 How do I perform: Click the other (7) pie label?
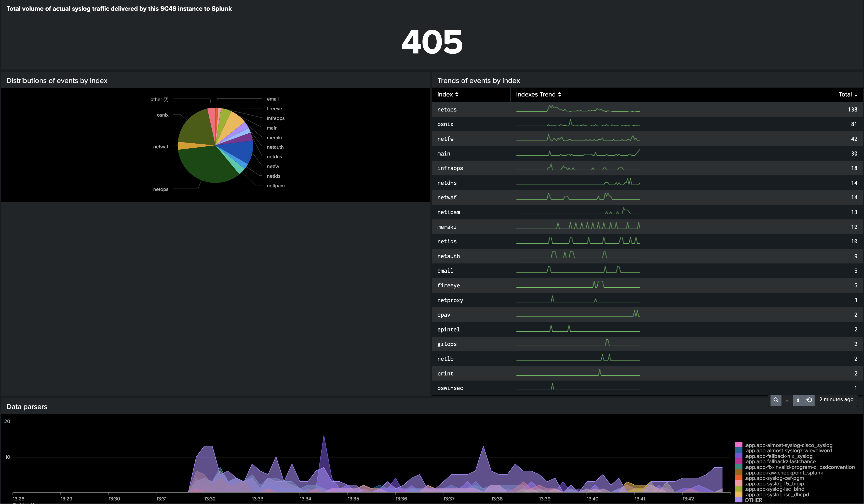tap(159, 99)
